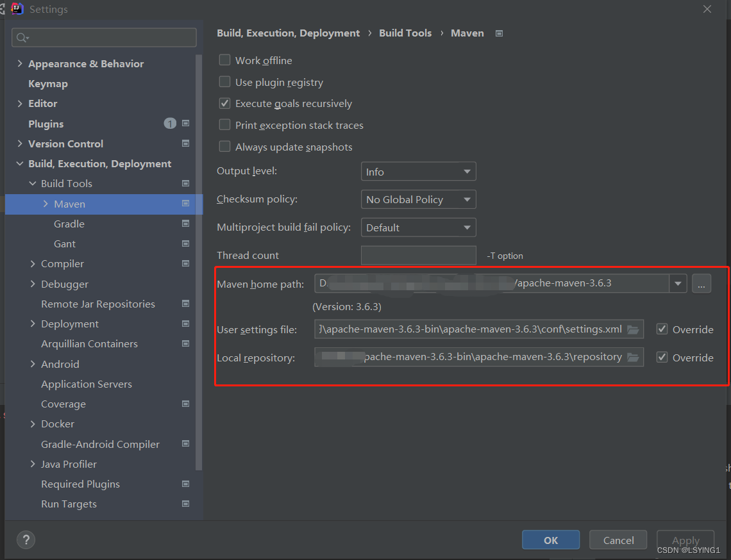Click the project-level icon beside Gradle-Android Compiler
Image resolution: width=731 pixels, height=560 pixels.
185,444
